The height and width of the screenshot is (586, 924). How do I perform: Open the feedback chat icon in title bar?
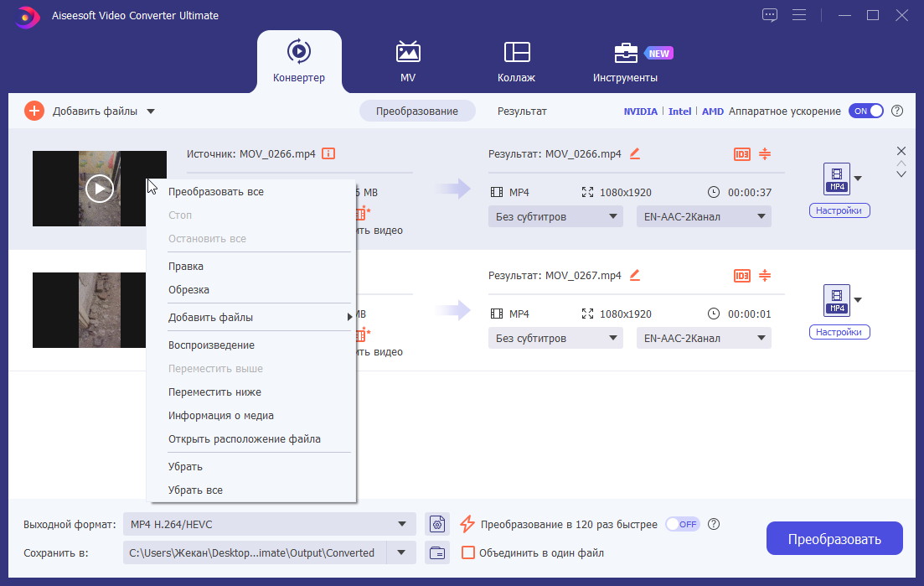(770, 15)
